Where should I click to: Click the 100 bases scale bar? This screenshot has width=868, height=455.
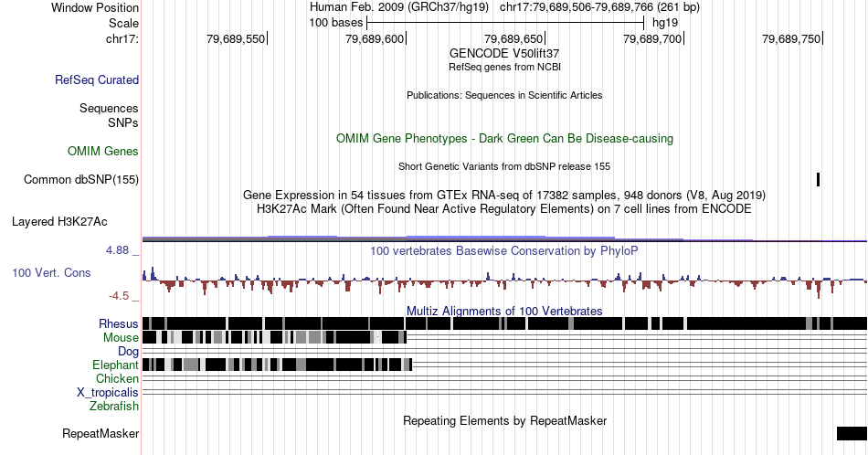coord(505,23)
